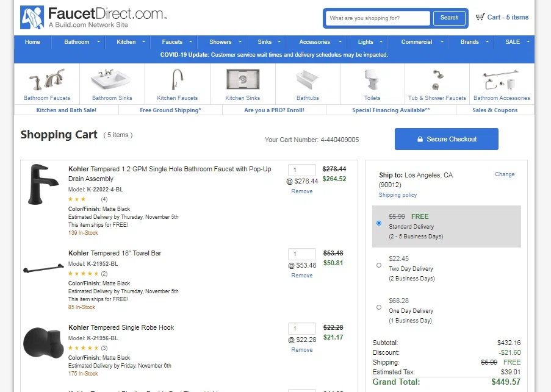551x392 pixels.
Task: Select Kitchen Sinks category image
Action: point(243,79)
